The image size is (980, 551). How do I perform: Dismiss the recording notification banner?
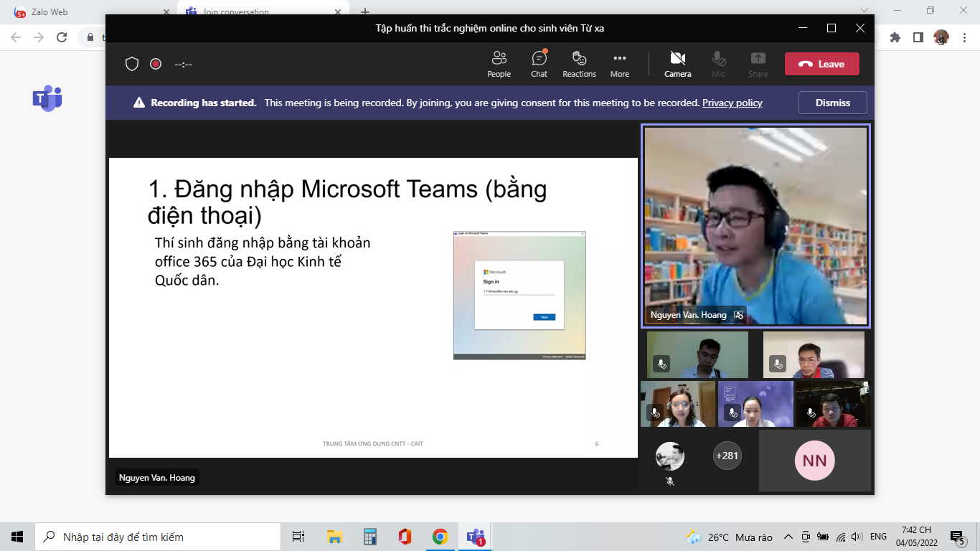coord(832,103)
